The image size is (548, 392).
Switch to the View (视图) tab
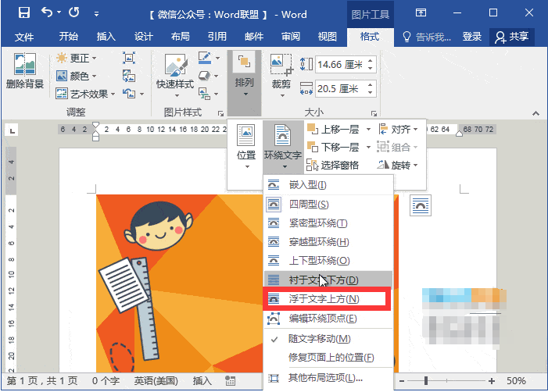point(328,36)
